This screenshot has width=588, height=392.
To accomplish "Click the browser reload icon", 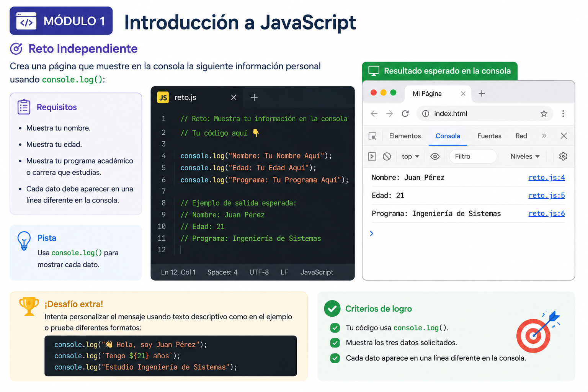I will click(405, 114).
